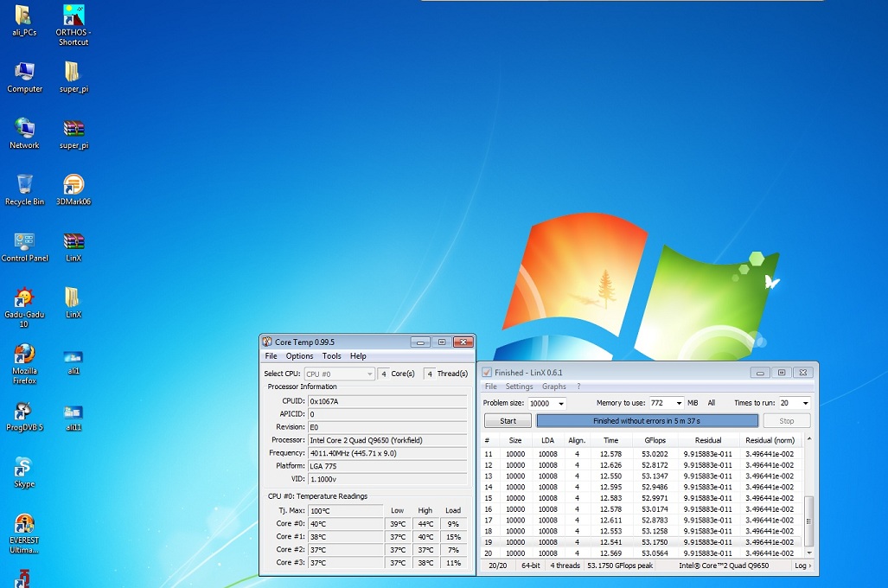888x588 pixels.
Task: Click the Stop button in LinX
Action: click(787, 421)
